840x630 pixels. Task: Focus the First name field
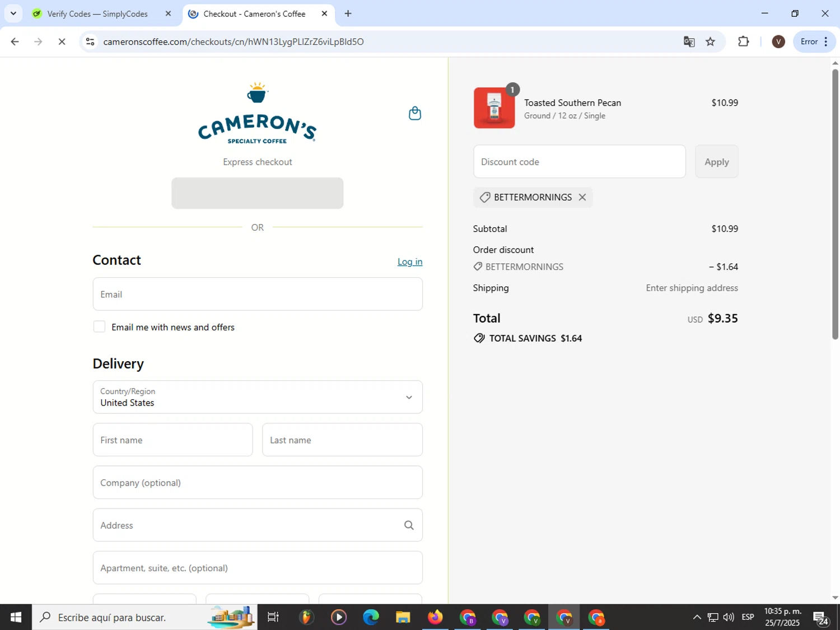coord(172,440)
